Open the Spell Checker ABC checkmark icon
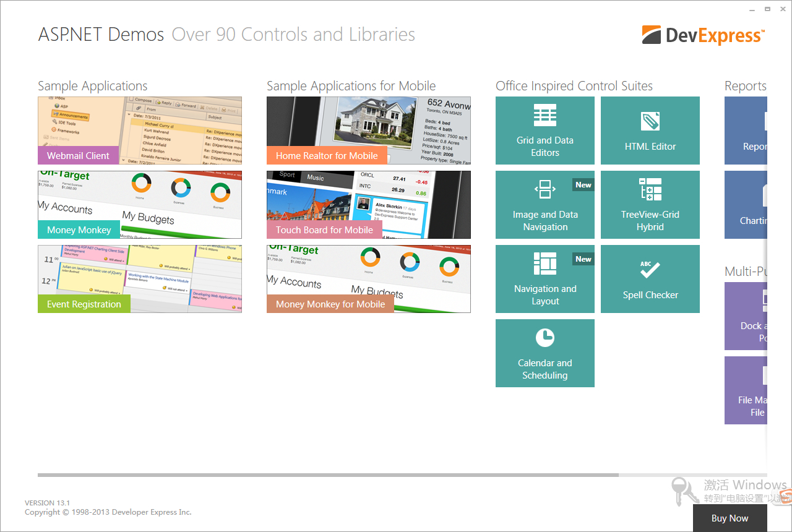Screen dimensions: 792x532 tap(650, 269)
